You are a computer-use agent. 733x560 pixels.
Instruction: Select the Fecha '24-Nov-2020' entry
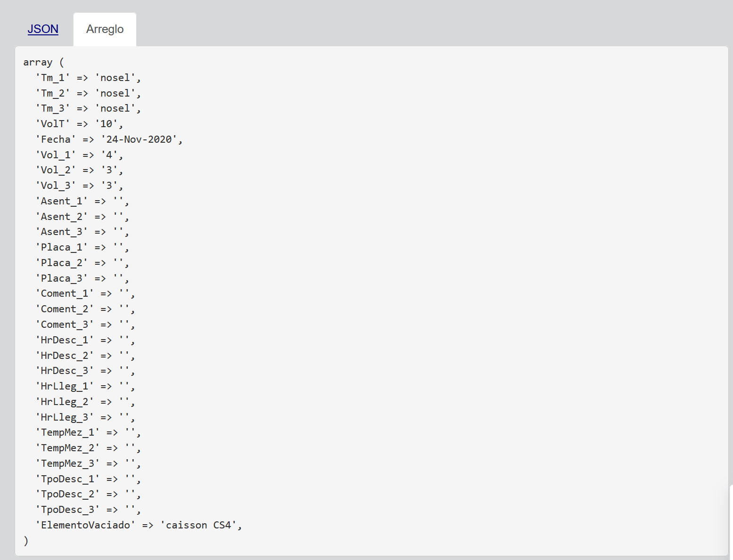(109, 139)
